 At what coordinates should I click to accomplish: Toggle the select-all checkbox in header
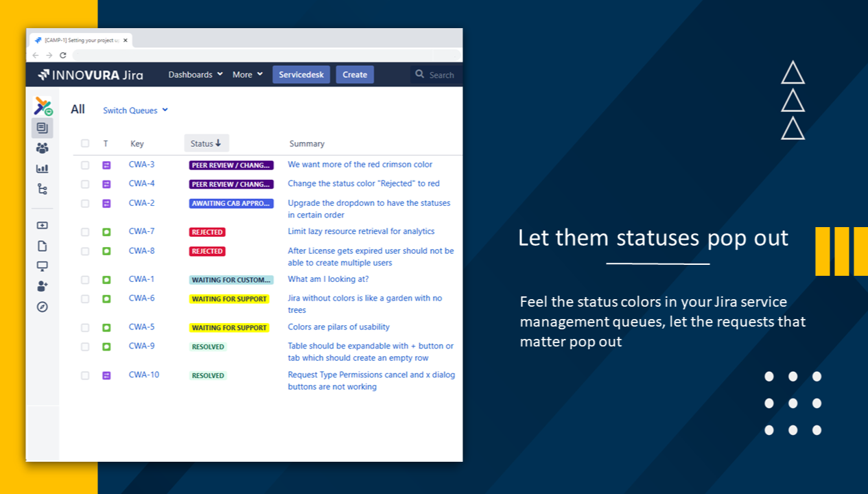[85, 143]
